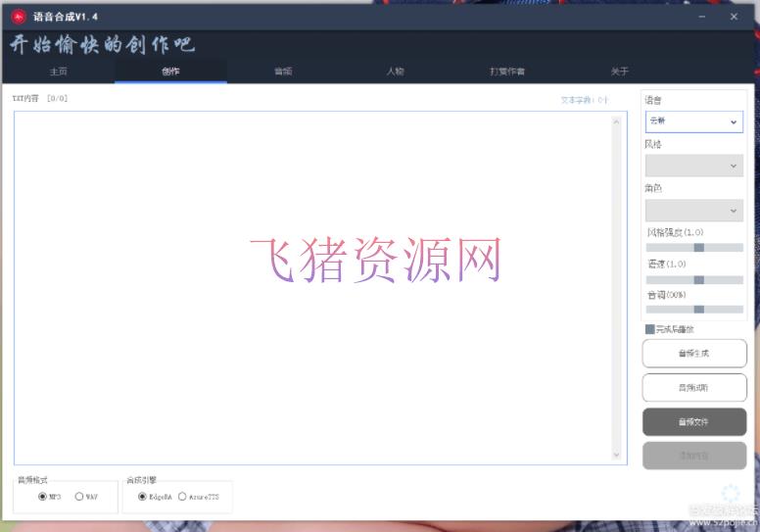The image size is (760, 532).
Task: Open the 人物 tab
Action: pos(395,72)
